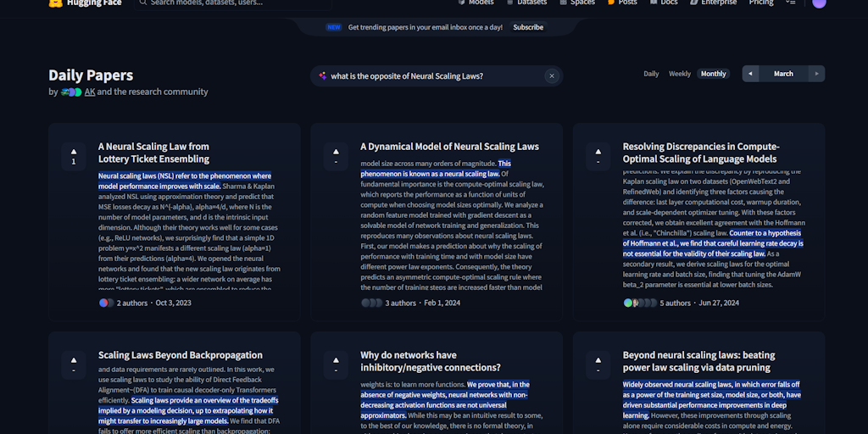Open the Enterprise page
868x434 pixels.
(719, 3)
